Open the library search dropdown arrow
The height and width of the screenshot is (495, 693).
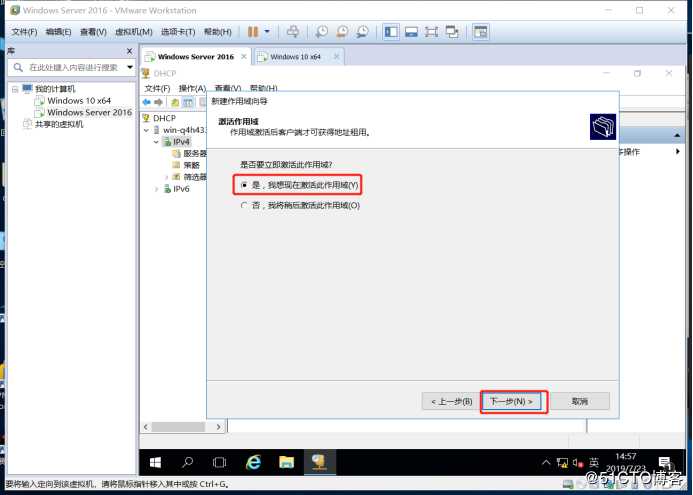click(x=130, y=67)
